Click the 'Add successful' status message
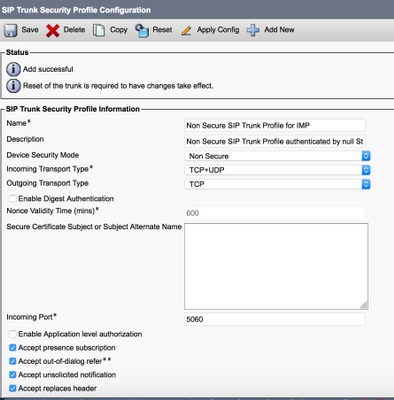The height and width of the screenshot is (400, 394). tap(48, 69)
